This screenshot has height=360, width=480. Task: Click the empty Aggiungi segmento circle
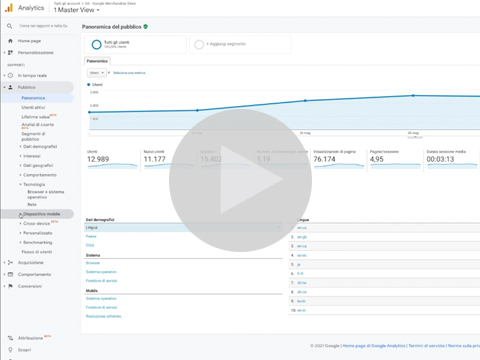pos(199,44)
